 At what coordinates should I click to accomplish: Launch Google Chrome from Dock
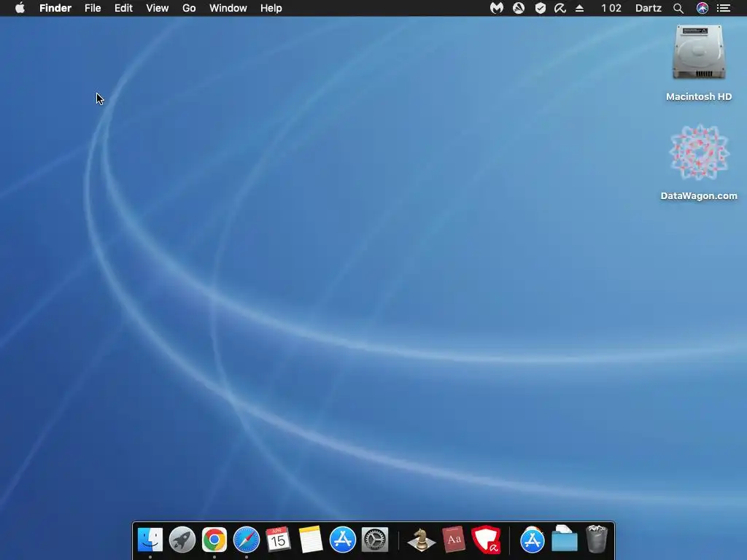pyautogui.click(x=214, y=540)
